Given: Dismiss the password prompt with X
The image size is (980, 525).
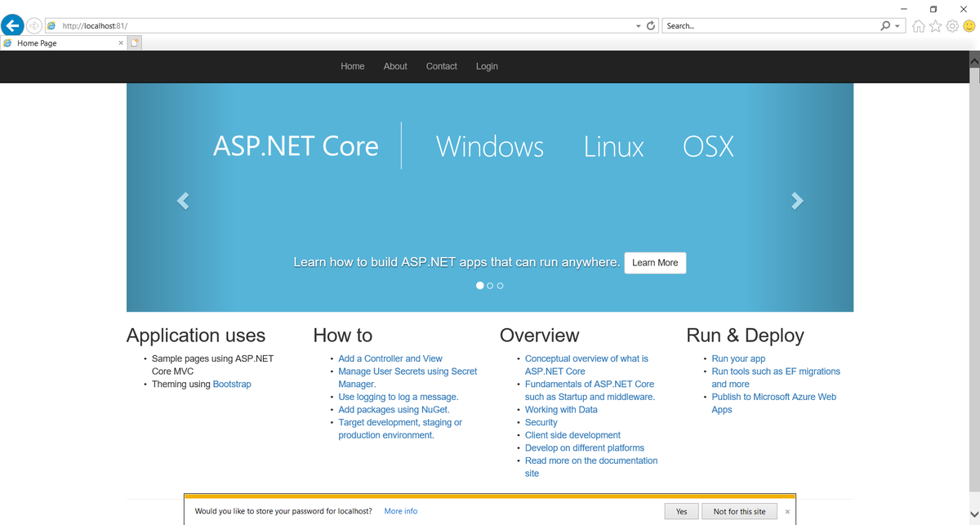Looking at the screenshot, I should tap(787, 512).
